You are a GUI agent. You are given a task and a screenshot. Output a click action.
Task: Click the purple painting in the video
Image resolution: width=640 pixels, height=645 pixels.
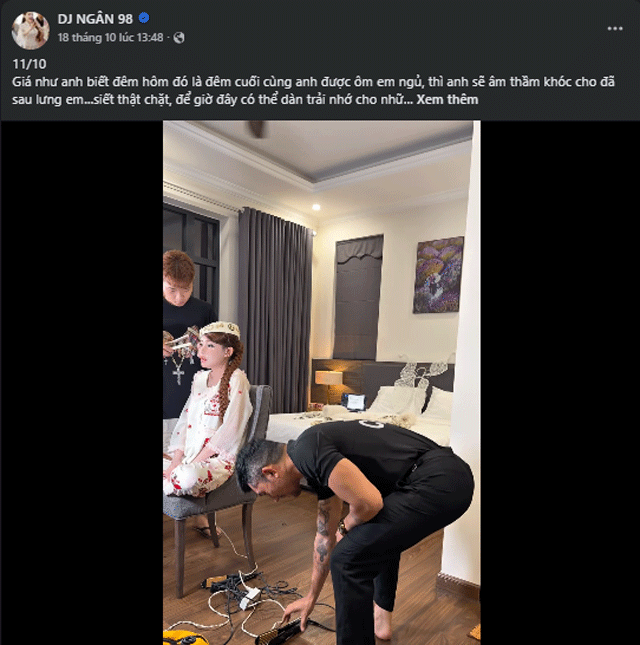pos(438,274)
